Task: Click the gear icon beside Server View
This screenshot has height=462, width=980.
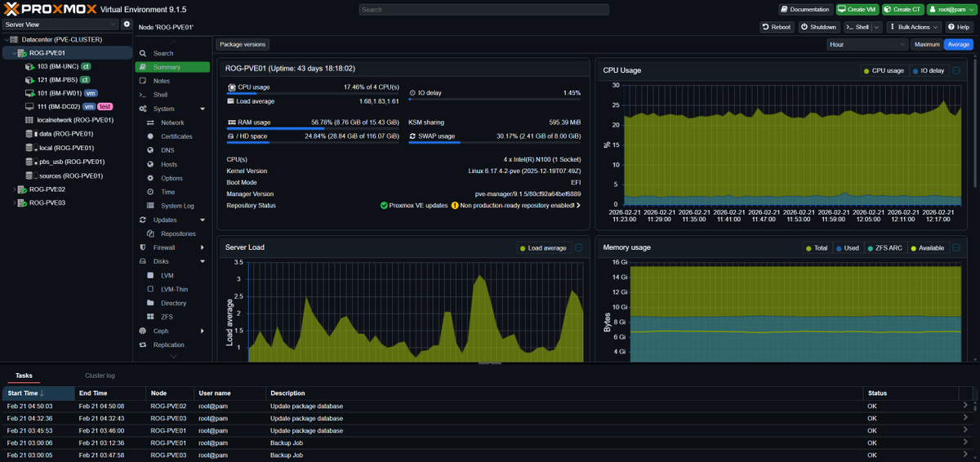Action: click(127, 24)
